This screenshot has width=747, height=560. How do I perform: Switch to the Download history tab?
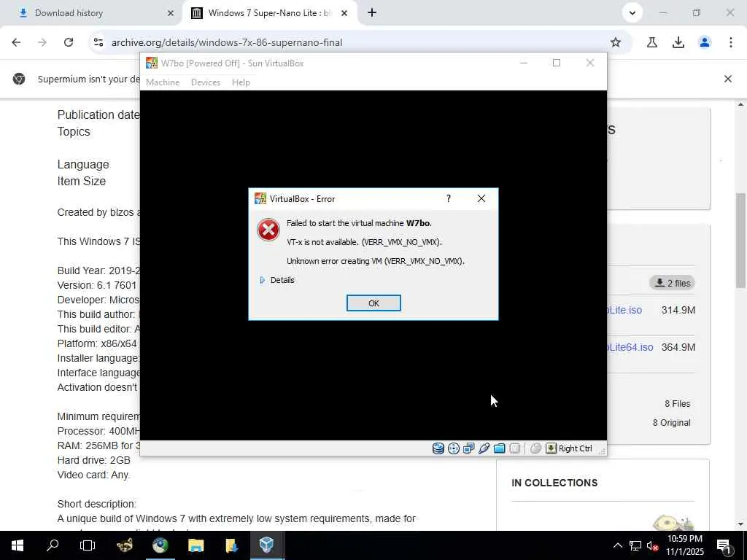click(90, 13)
